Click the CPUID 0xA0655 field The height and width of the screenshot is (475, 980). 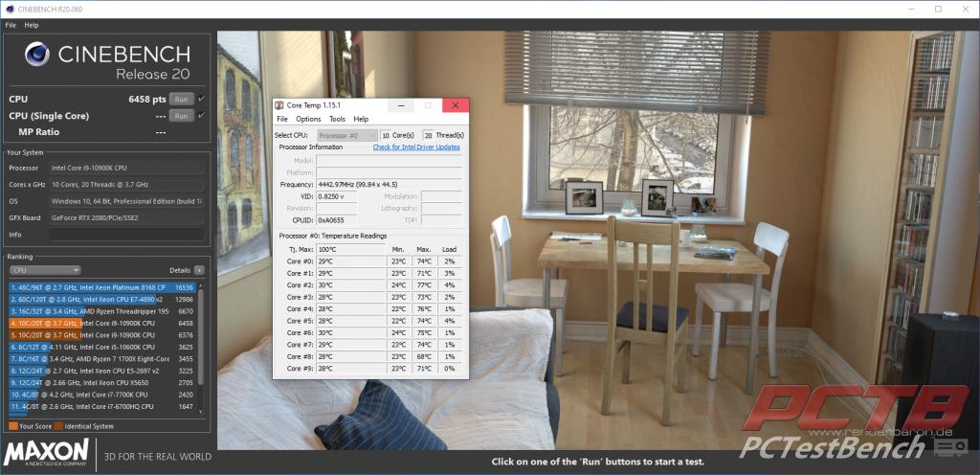337,220
